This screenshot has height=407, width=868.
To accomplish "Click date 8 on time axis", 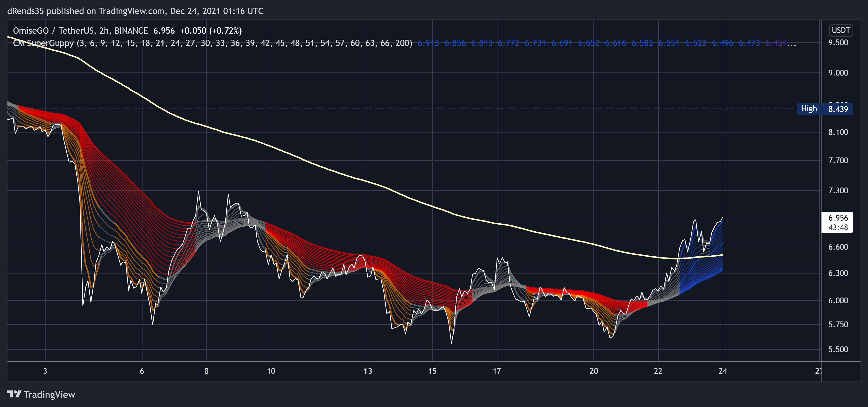I will point(206,371).
